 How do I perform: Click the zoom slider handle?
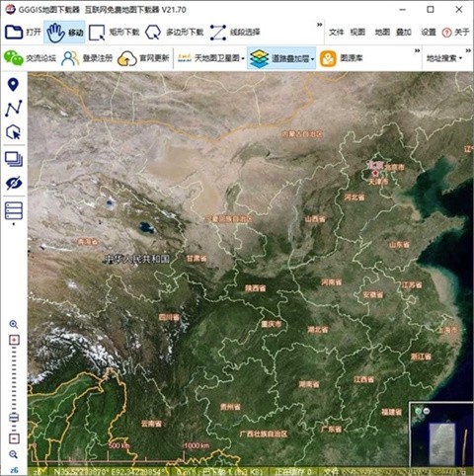(x=14, y=418)
